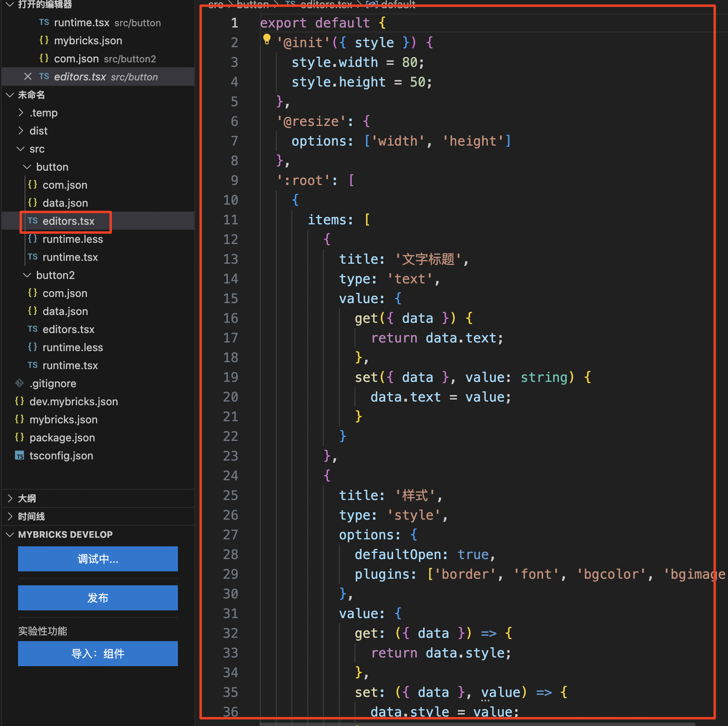
Task: Click braces icon beside dev.mybricks.json
Action: click(x=19, y=402)
